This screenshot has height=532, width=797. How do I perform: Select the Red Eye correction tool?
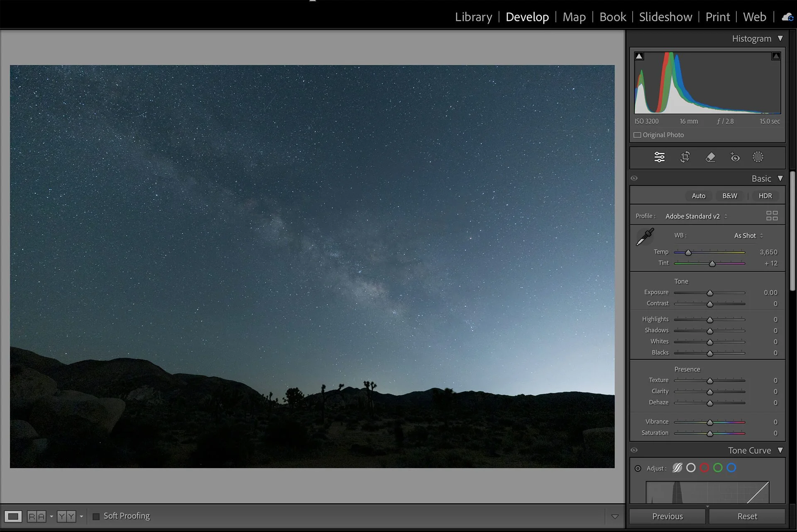[735, 157]
